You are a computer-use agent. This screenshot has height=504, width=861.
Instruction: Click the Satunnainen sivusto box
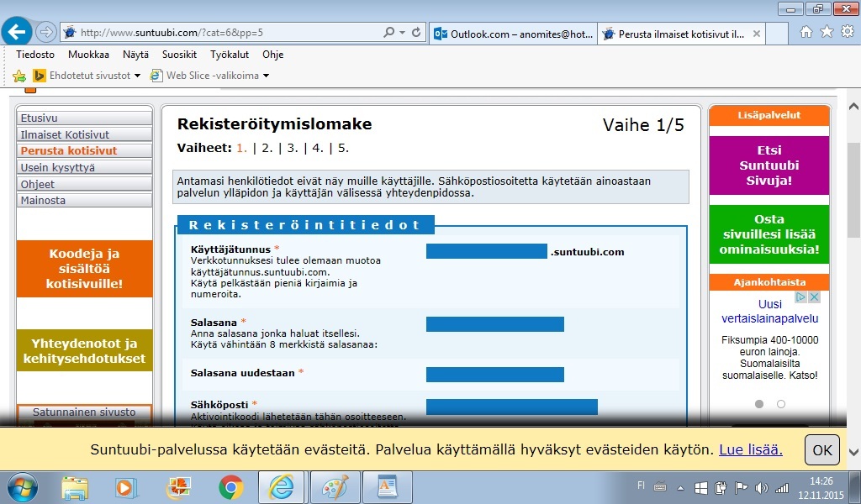pyautogui.click(x=85, y=415)
